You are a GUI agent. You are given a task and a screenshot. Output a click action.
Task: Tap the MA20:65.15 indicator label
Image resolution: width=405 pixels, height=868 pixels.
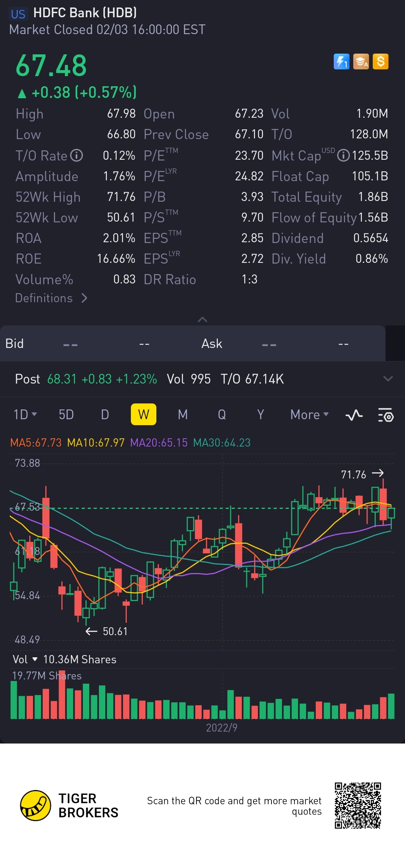click(x=159, y=443)
